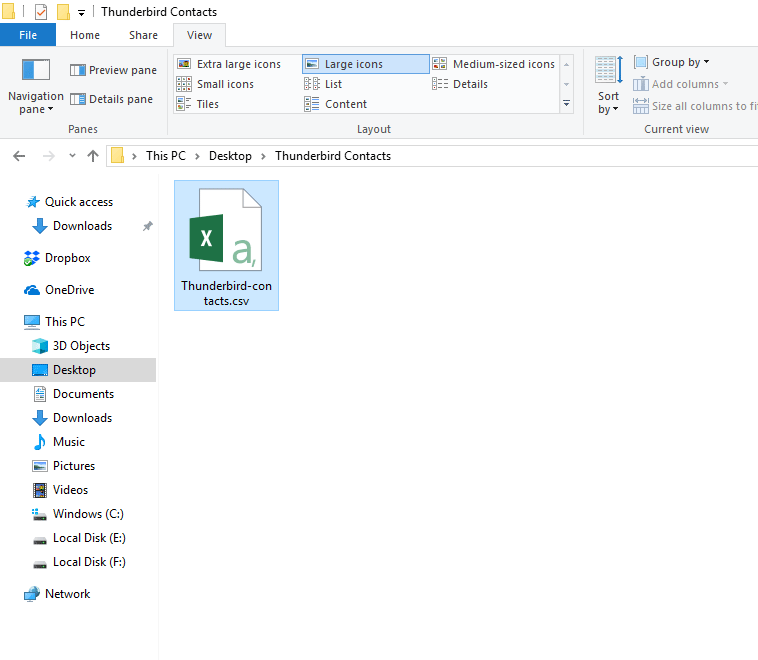Click folder icon in address bar
This screenshot has height=660, width=758.
117,156
